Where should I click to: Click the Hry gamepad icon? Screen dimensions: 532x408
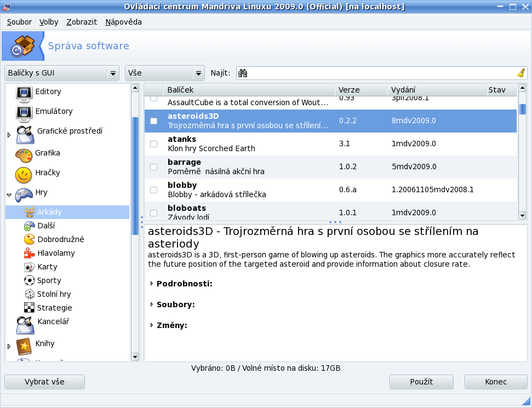coord(24,194)
